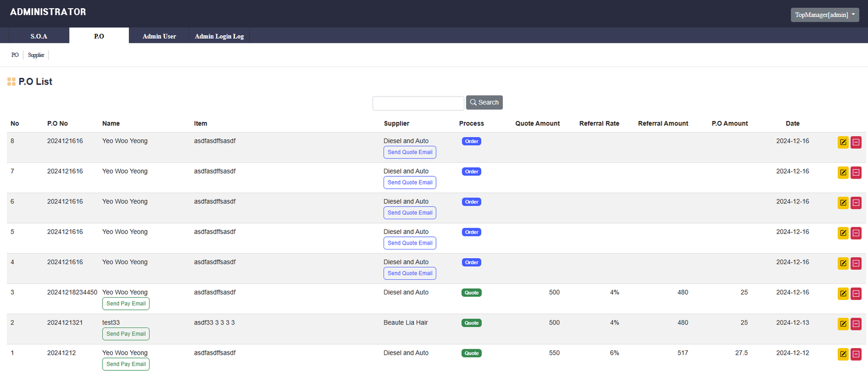Image resolution: width=868 pixels, height=371 pixels.
Task: Click the yellow edit icon for row 8
Action: point(843,143)
